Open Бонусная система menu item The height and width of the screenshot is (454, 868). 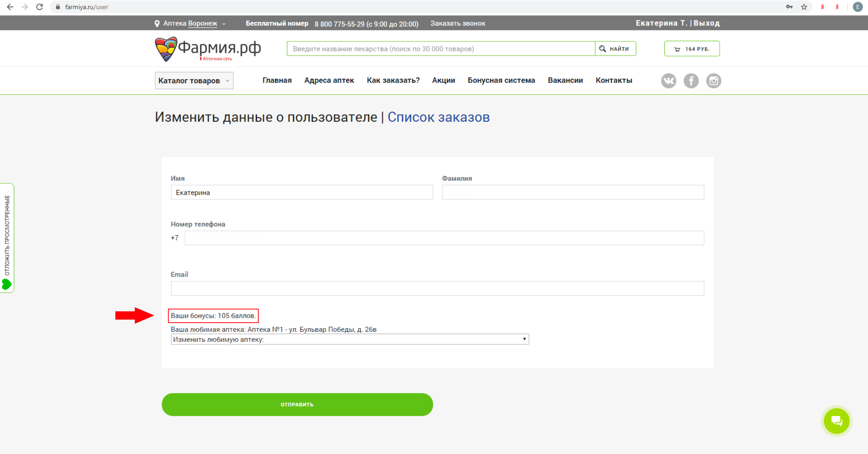[x=501, y=80]
